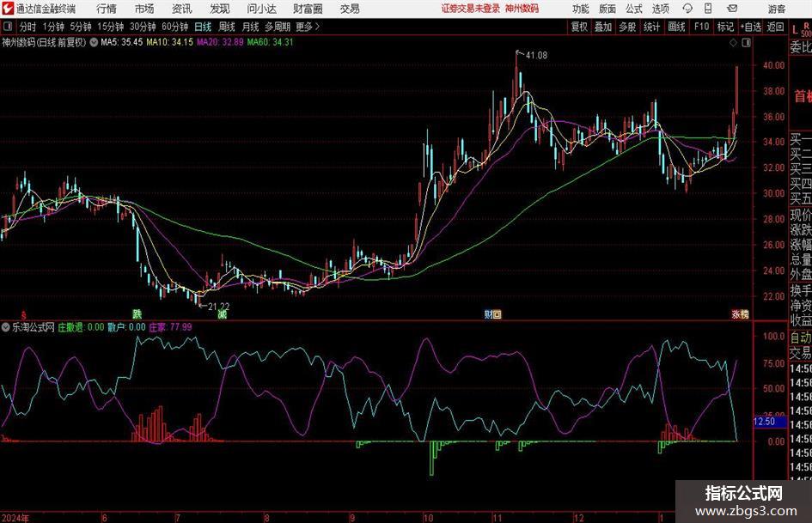Open the headset customer service icon
812x523 pixels.
pyautogui.click(x=687, y=9)
